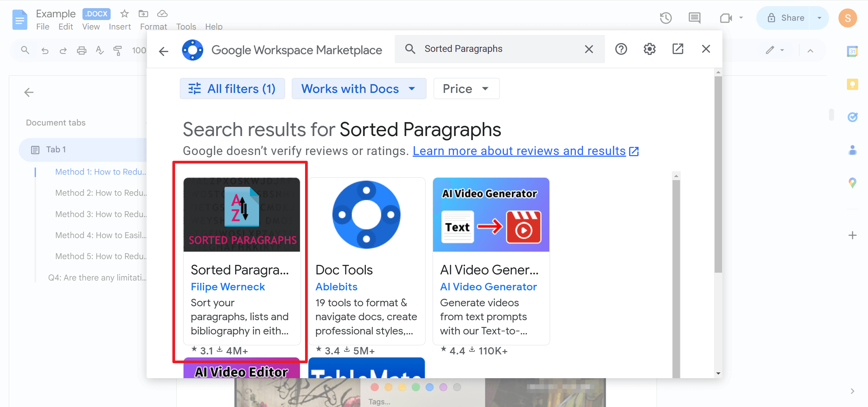Screen dimensions: 868x407
Task: Open the Edit menu
Action: point(66,27)
